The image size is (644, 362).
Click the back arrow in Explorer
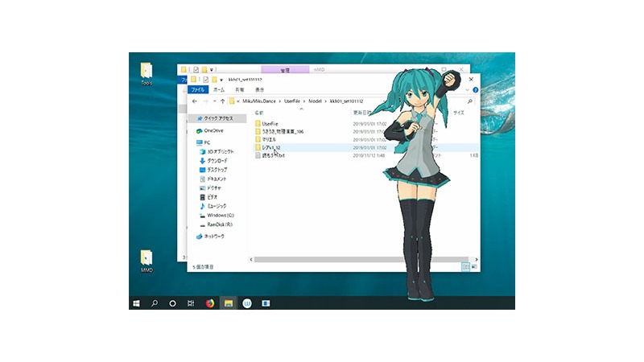coord(193,101)
